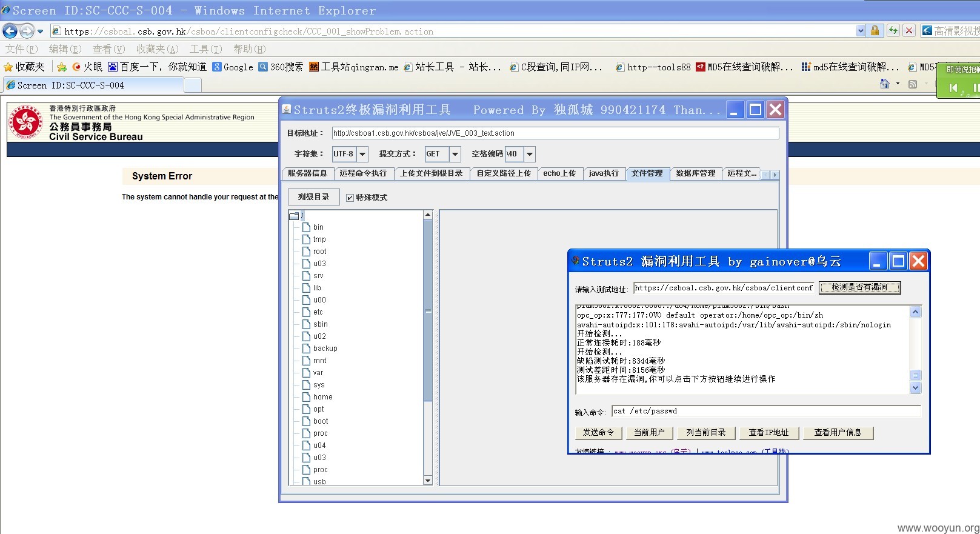Click the output log scroll-up arrow
Image resolution: width=980 pixels, height=534 pixels.
click(x=916, y=312)
